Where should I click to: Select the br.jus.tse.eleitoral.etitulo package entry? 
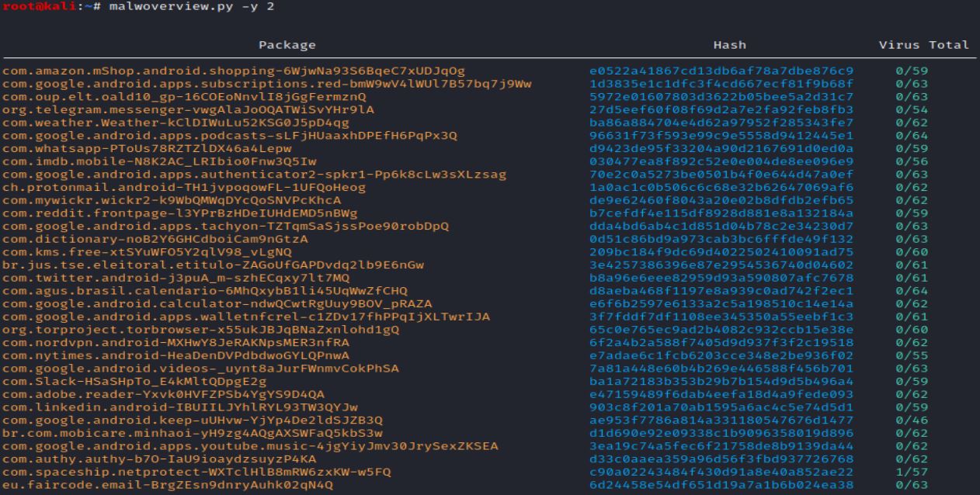pos(213,264)
